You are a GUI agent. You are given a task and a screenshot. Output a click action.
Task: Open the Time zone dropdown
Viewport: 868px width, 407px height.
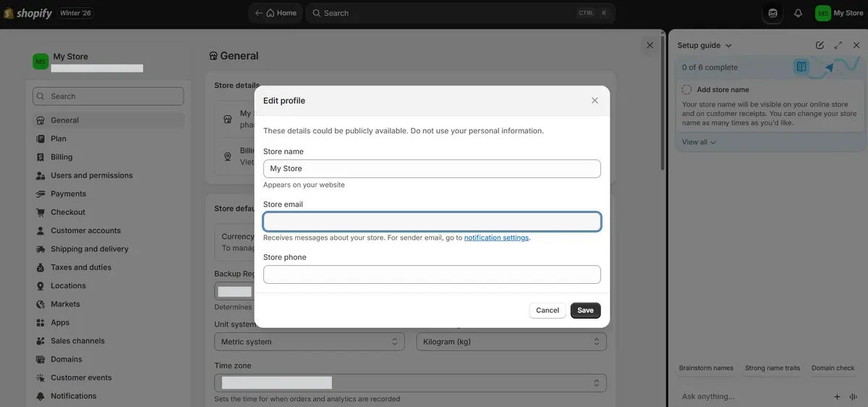tap(410, 383)
